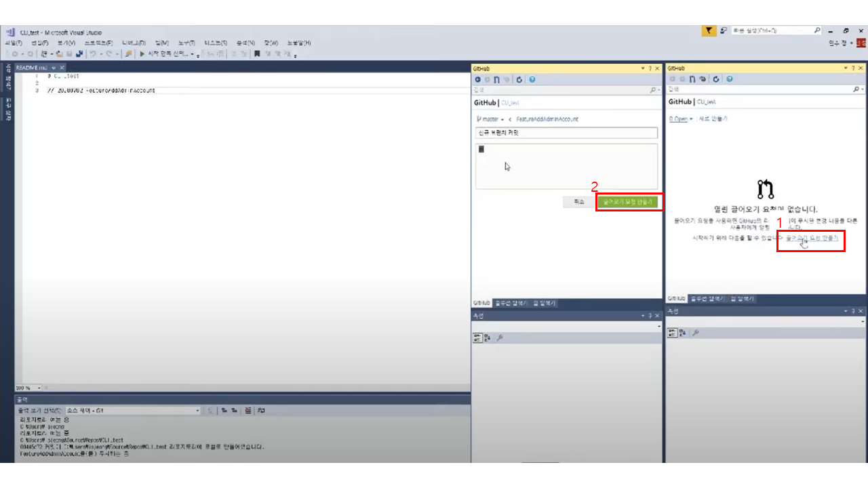Click categorized view icon in right Properties panel
868x488 pixels.
coord(672,332)
